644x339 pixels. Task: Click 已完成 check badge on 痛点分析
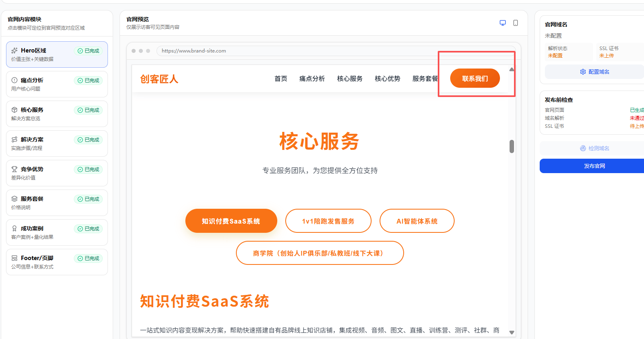pos(88,81)
